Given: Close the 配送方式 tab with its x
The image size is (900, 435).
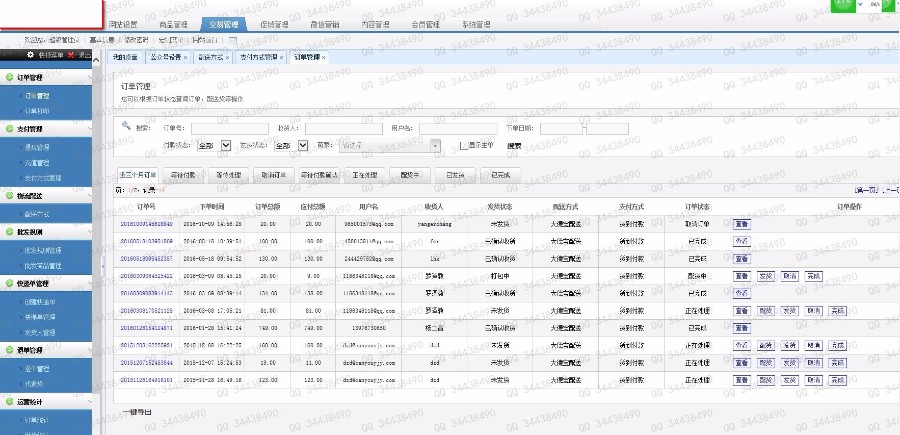Looking at the screenshot, I should coord(227,57).
